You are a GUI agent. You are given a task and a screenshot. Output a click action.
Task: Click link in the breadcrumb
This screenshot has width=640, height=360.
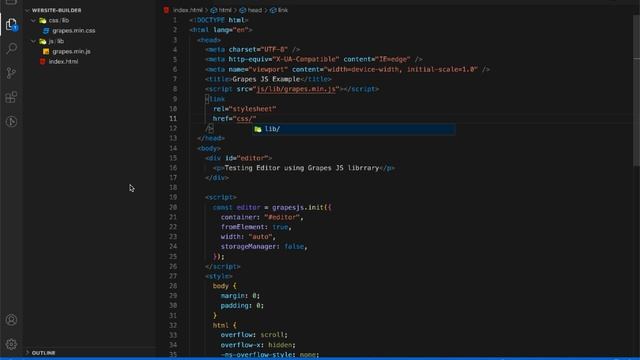point(282,10)
